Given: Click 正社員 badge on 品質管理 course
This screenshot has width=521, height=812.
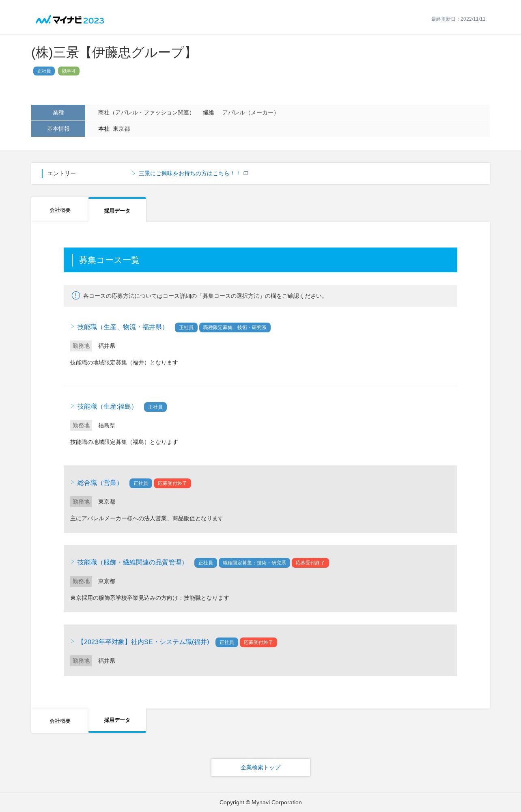Looking at the screenshot, I should (206, 563).
